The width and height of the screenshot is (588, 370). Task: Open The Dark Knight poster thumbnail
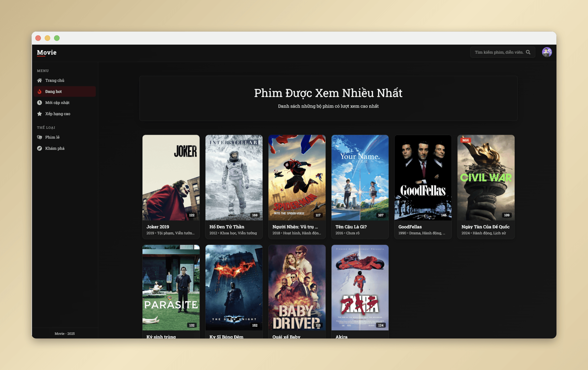(234, 288)
